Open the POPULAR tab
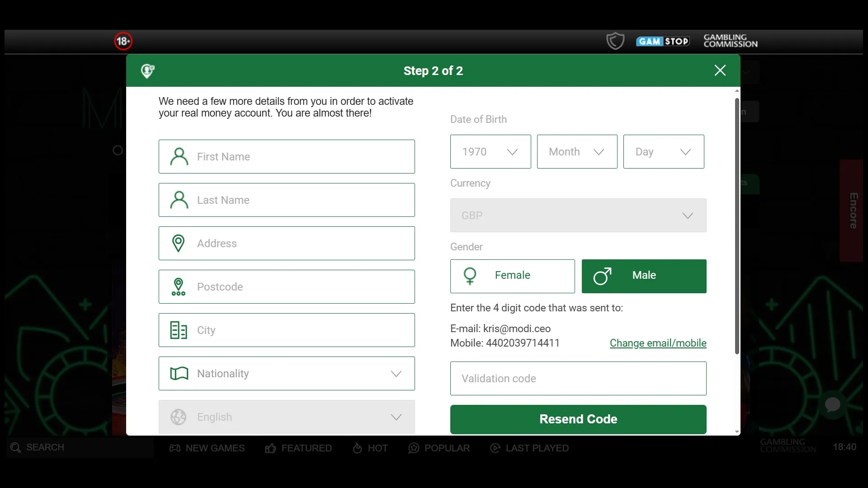Screen dimensions: 868x488 (x=439, y=448)
